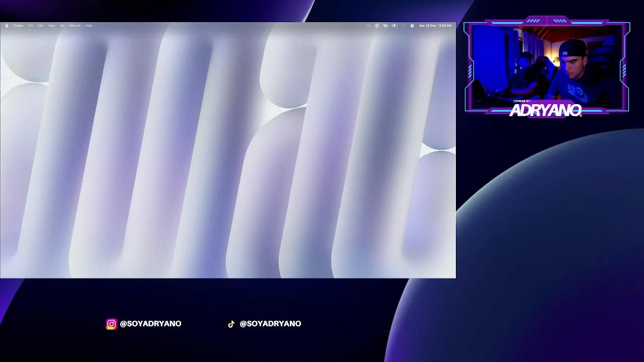This screenshot has height=362, width=644.
Task: Click the Instagram @SOYADRYANO handle
Action: 150,324
